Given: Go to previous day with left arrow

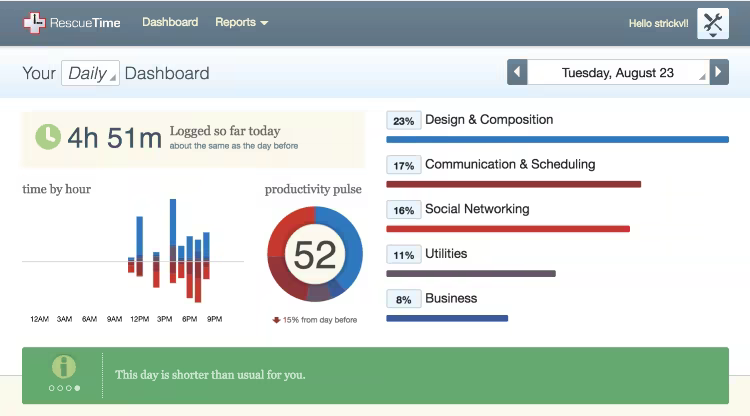Looking at the screenshot, I should pyautogui.click(x=517, y=73).
